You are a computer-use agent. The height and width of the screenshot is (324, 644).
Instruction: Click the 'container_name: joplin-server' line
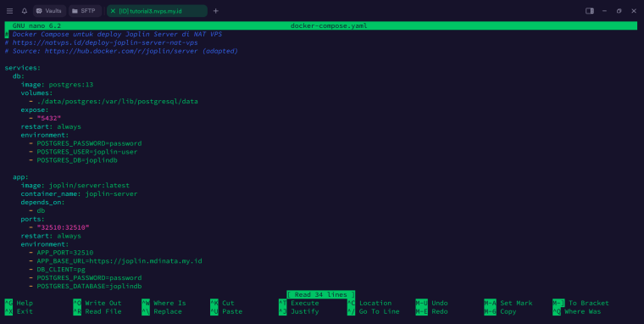(80, 194)
